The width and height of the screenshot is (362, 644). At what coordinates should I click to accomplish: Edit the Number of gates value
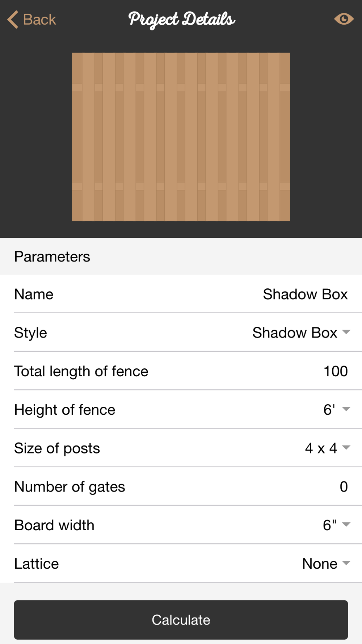(x=343, y=486)
